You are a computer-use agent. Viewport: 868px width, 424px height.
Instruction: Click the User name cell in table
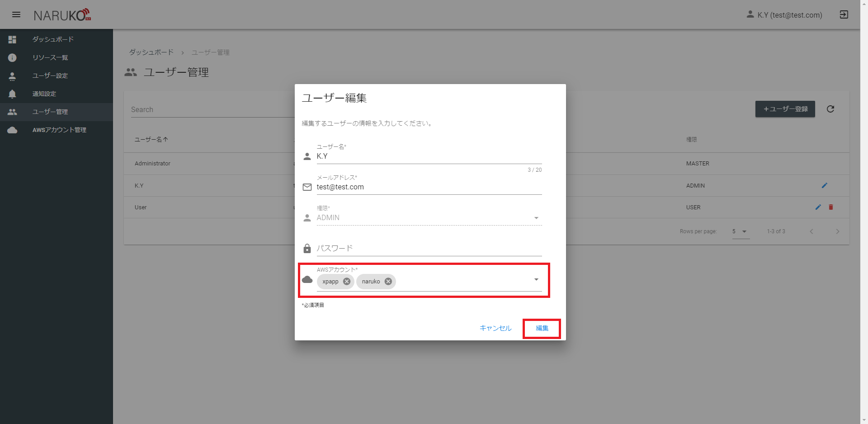[x=141, y=207]
